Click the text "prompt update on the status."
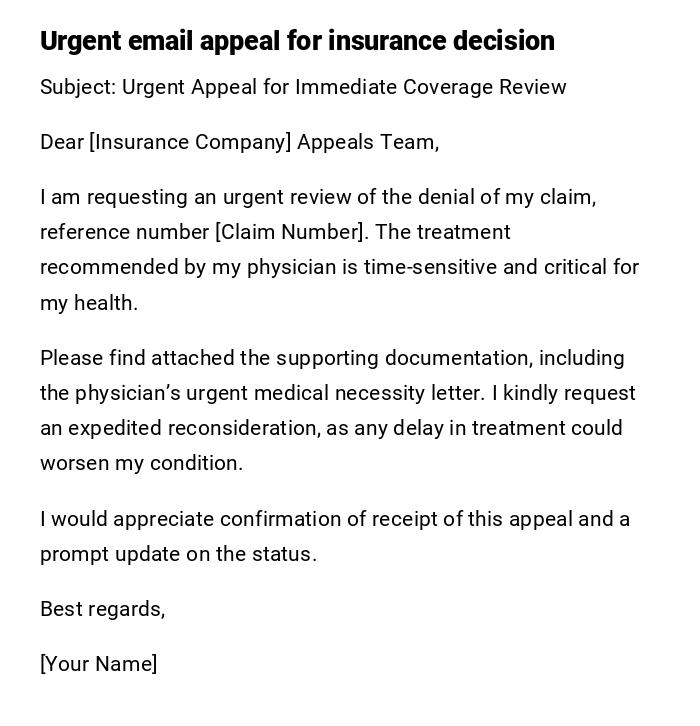The width and height of the screenshot is (700, 726). tap(178, 554)
